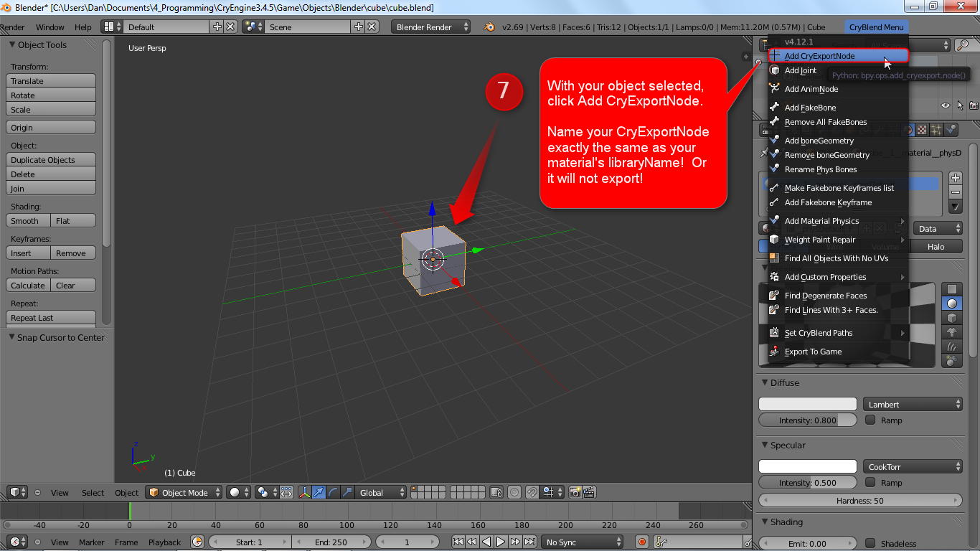Screen dimensions: 980x551
Task: Click pivot point selector icon
Action: [268, 493]
